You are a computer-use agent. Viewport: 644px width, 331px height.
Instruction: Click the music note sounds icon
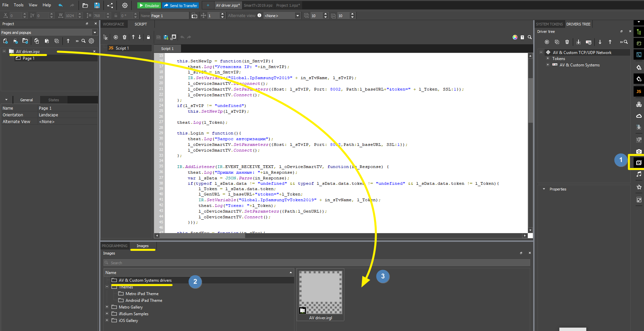coord(639,174)
